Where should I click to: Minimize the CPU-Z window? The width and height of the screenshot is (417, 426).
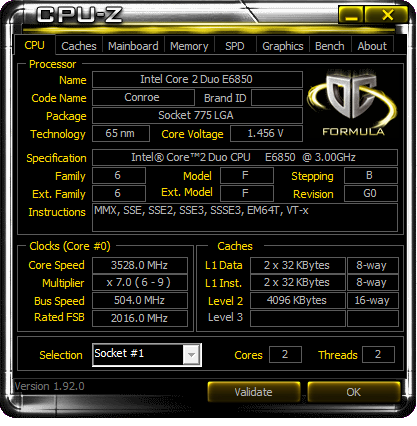coord(351,15)
